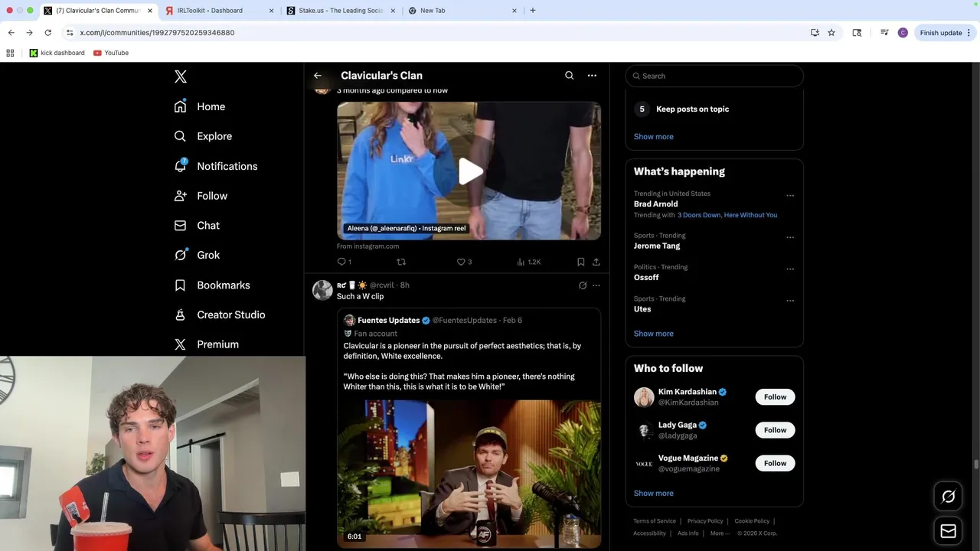This screenshot has height=551, width=980.
Task: Follow Kim Kardashian
Action: pos(775,396)
